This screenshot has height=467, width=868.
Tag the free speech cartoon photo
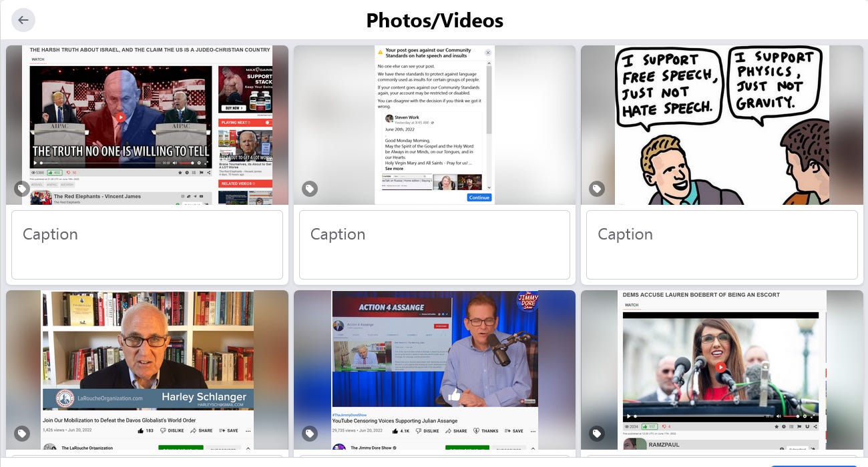click(597, 189)
